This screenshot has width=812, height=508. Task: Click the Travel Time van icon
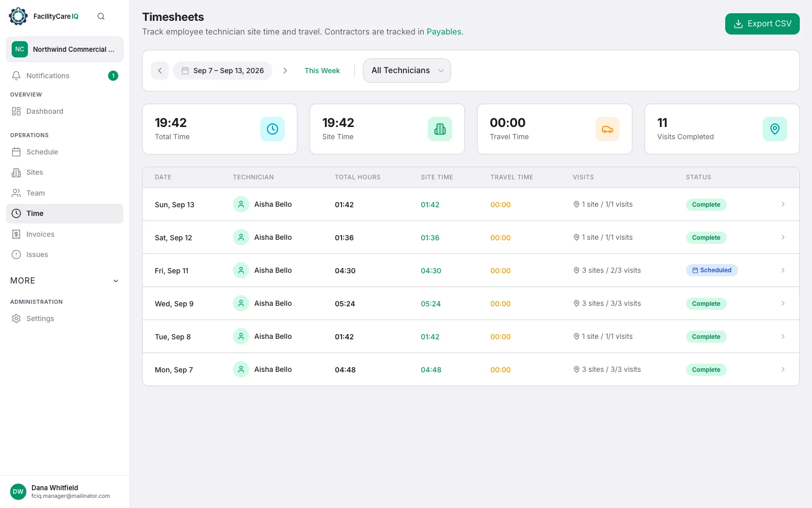point(607,129)
